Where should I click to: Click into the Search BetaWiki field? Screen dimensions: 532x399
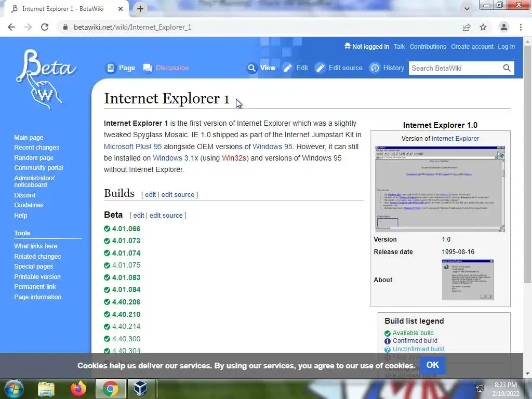point(455,68)
